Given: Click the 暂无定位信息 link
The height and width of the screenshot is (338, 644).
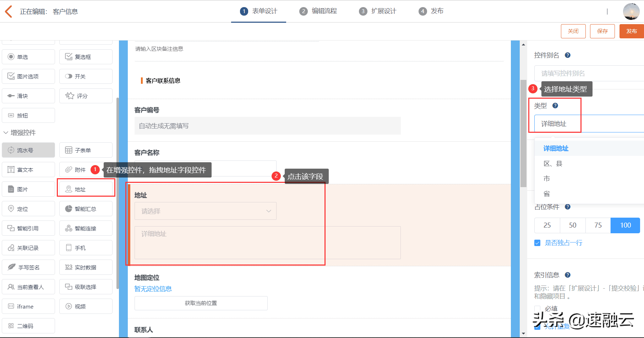Looking at the screenshot, I should pos(153,289).
